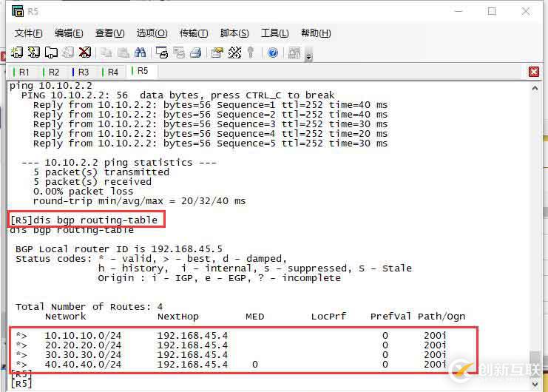The image size is (548, 392).
Task: Open the 文件(F) menu
Action: [28, 33]
